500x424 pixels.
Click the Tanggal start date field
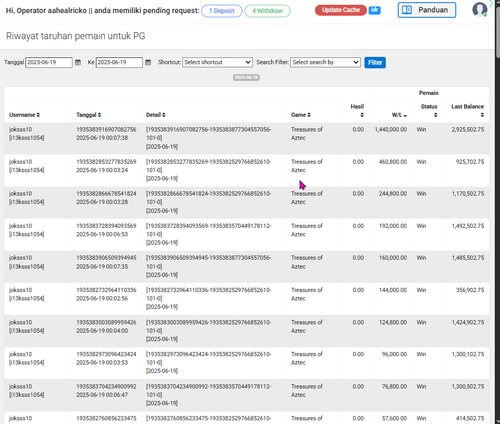pos(49,62)
